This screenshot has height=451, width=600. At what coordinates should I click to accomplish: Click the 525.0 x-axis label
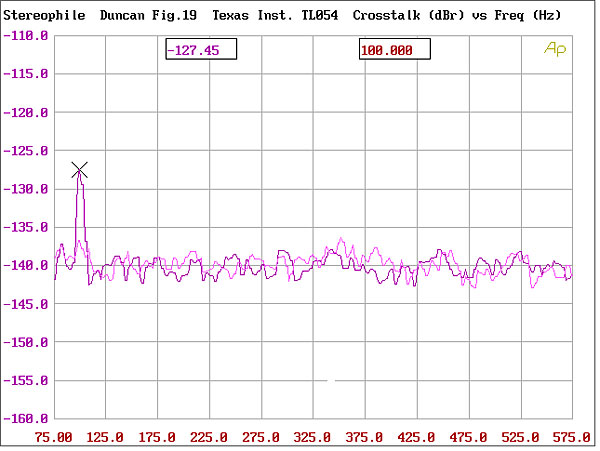tap(520, 437)
